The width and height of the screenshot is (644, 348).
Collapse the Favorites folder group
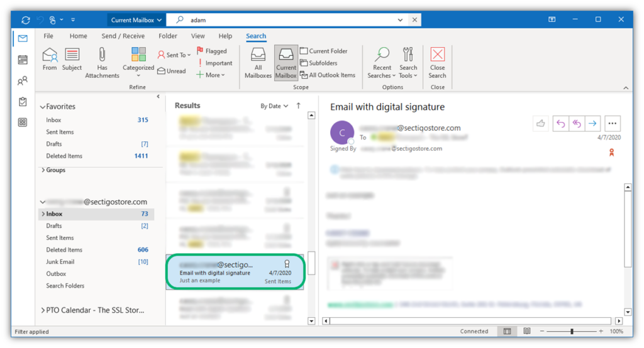tap(43, 107)
